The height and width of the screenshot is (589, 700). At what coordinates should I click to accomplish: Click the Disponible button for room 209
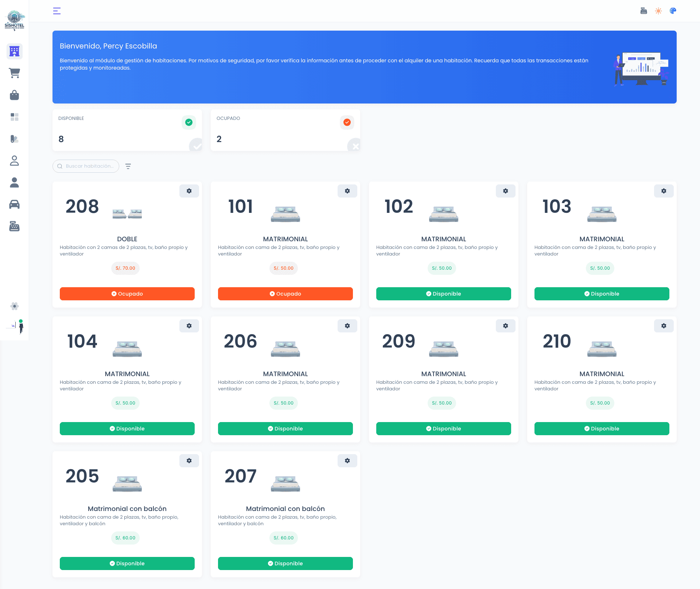[x=443, y=429]
